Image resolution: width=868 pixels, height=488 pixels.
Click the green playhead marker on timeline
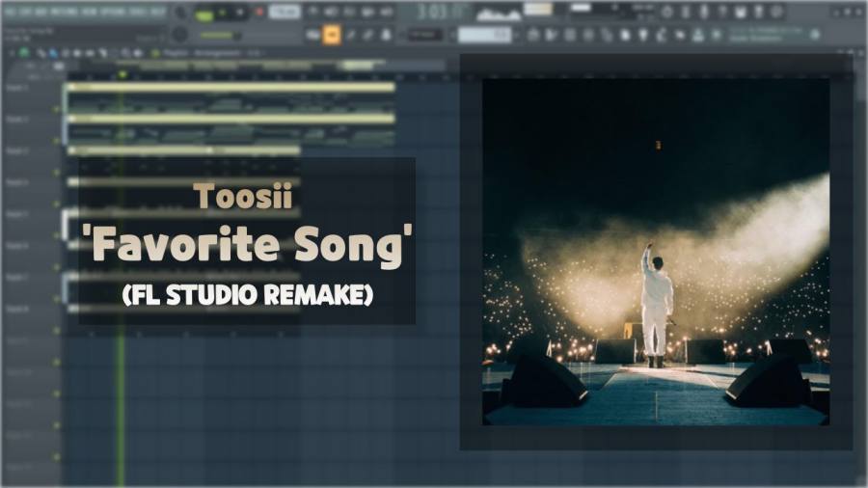122,74
